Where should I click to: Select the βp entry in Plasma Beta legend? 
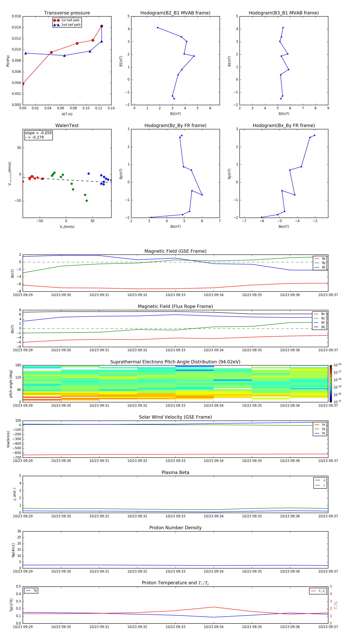[320, 480]
